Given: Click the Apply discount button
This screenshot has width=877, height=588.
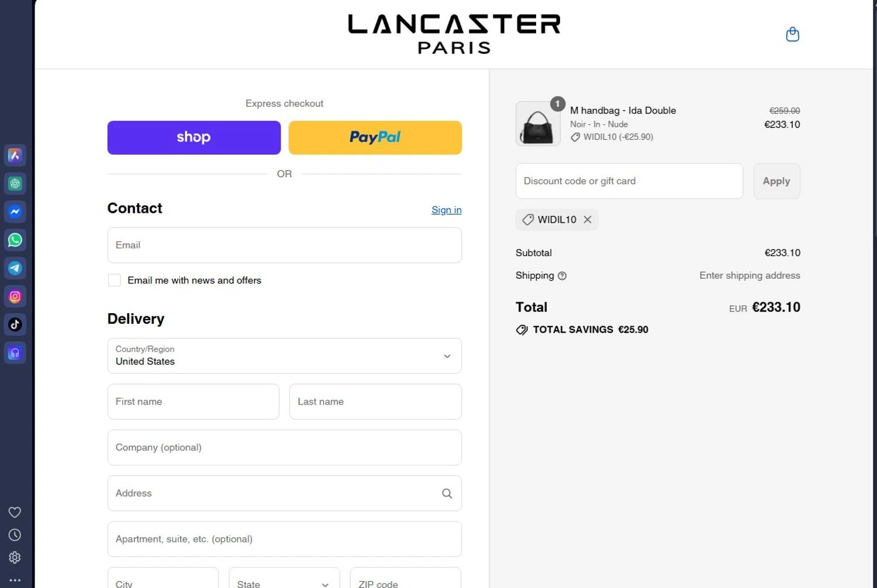Looking at the screenshot, I should (776, 181).
